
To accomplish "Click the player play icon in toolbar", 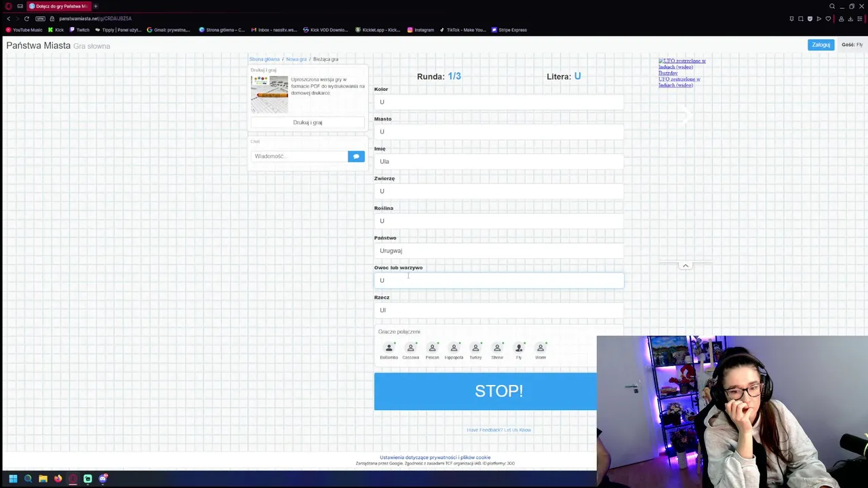I will pyautogui.click(x=818, y=18).
